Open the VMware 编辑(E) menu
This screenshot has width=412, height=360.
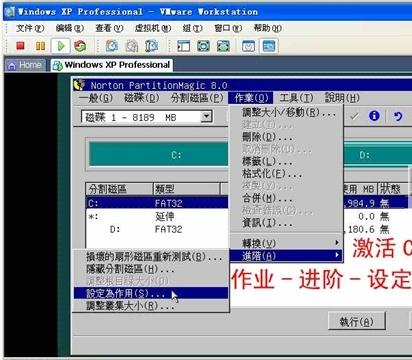tap(70, 28)
